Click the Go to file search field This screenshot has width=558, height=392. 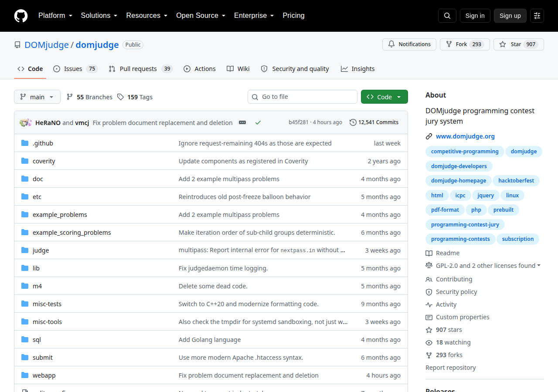pyautogui.click(x=303, y=97)
